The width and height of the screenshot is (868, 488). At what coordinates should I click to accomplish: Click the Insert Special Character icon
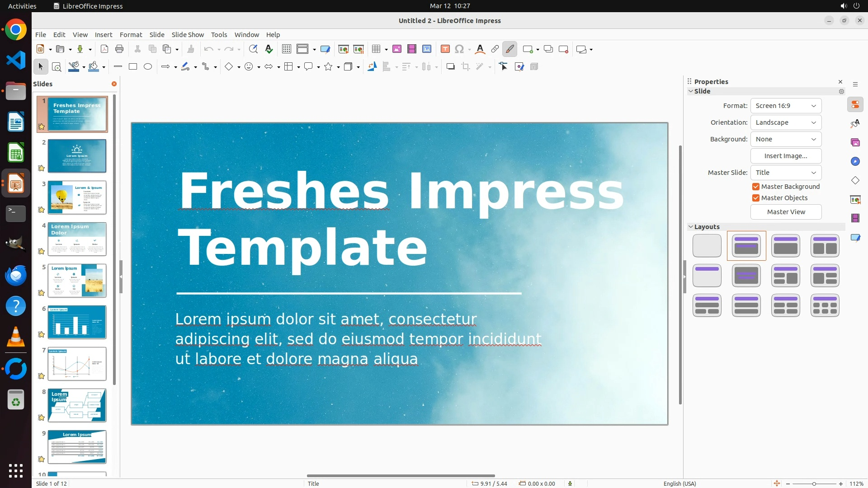[459, 49]
